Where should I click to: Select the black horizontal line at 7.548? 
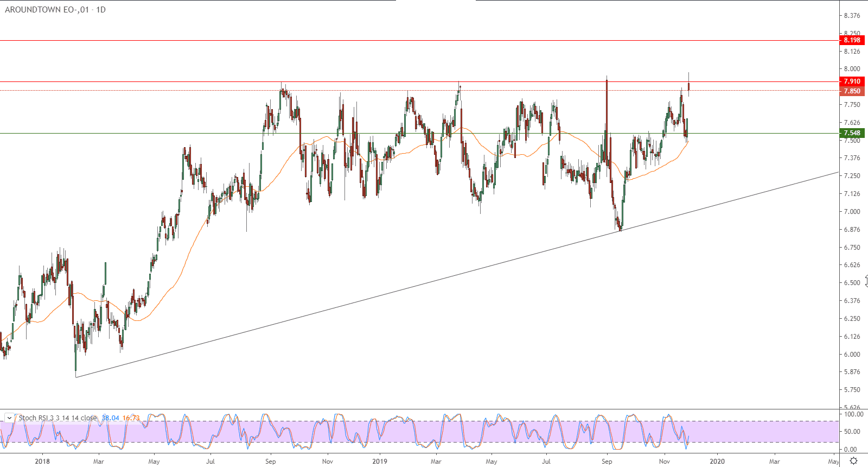419,133
